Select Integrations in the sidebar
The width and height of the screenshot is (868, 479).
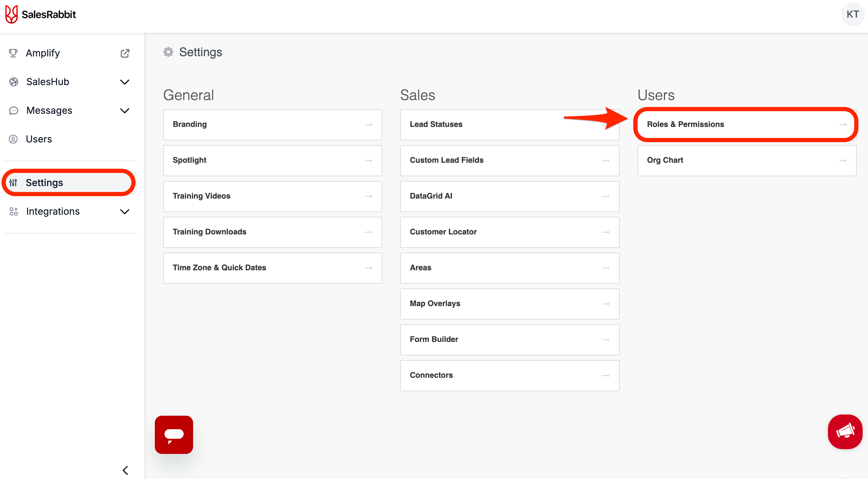tap(70, 211)
